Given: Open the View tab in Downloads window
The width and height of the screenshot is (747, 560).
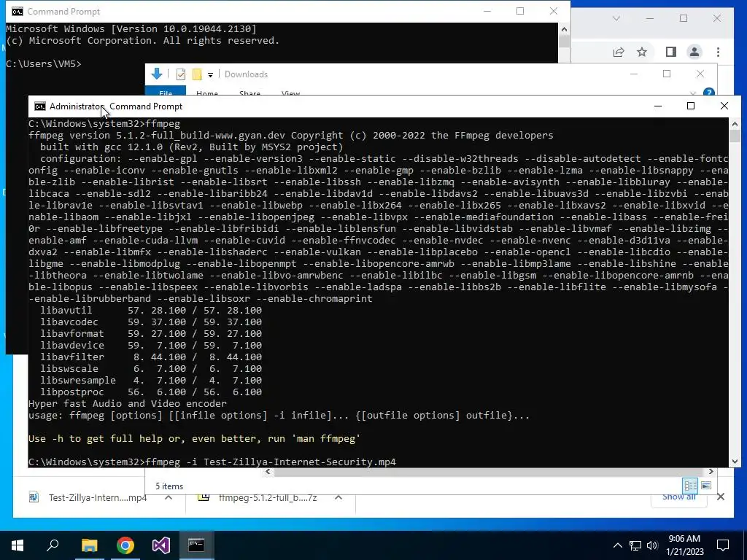Looking at the screenshot, I should (290, 93).
